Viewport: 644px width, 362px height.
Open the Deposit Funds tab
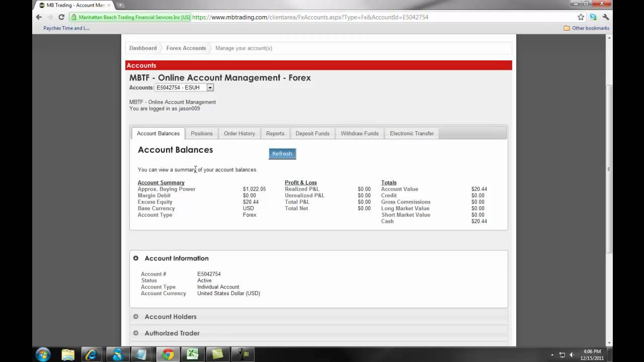coord(312,133)
